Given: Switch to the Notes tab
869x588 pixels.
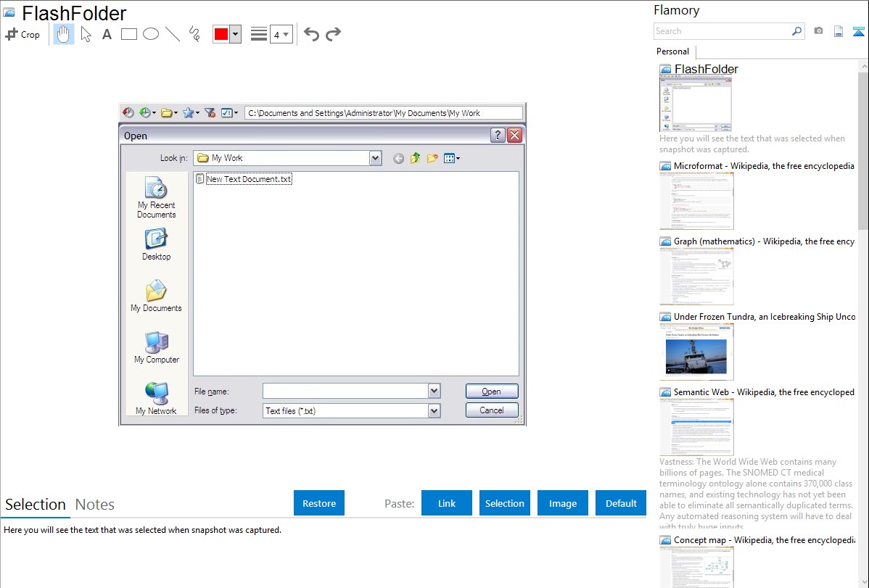Looking at the screenshot, I should click(95, 505).
